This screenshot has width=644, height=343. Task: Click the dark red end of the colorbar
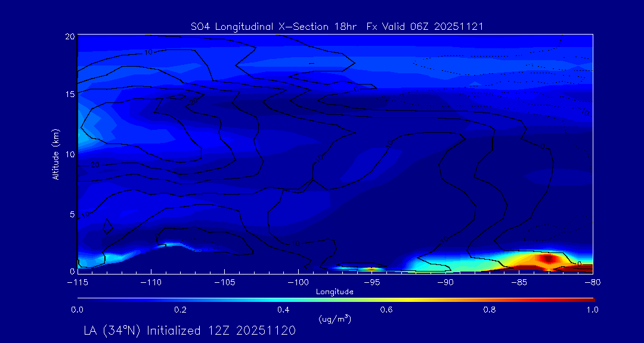(x=586, y=300)
